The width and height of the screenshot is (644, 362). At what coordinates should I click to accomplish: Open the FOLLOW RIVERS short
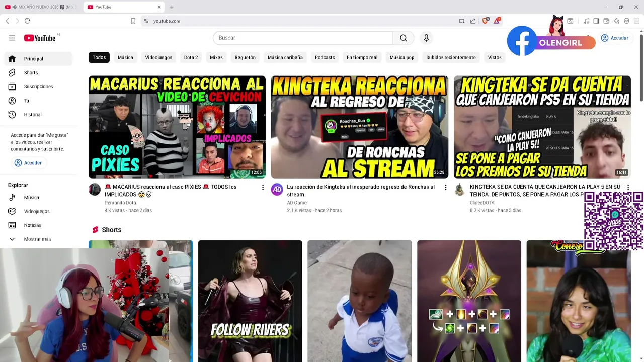[250, 301]
